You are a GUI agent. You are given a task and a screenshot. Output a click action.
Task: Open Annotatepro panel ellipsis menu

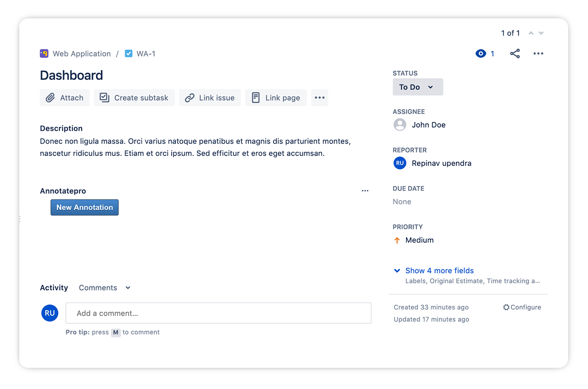(365, 191)
